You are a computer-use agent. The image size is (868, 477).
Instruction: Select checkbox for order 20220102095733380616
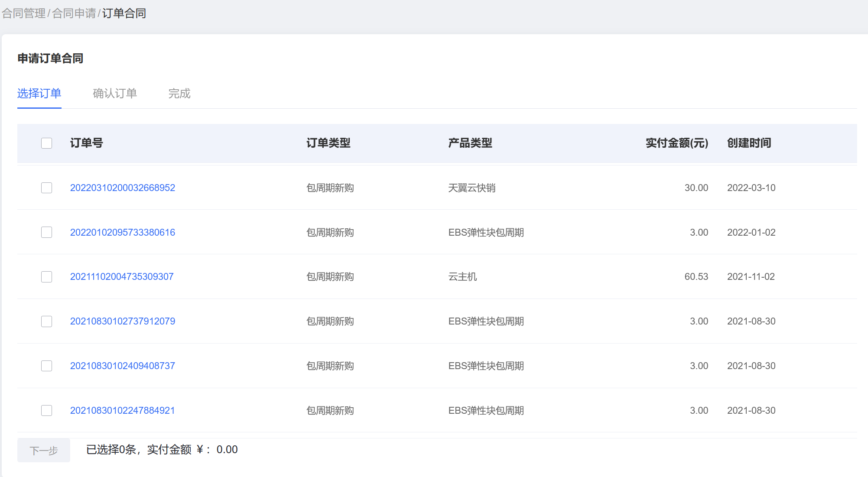tap(46, 232)
